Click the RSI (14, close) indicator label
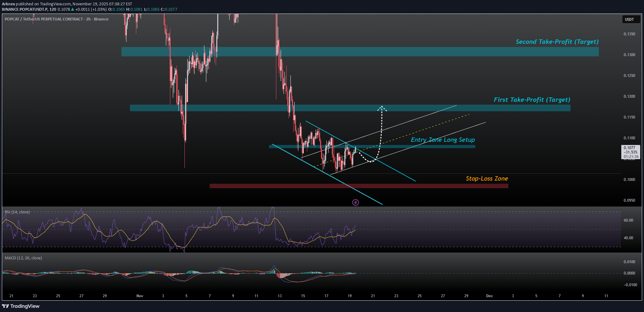Viewport: 644px width, 312px height. [17, 212]
